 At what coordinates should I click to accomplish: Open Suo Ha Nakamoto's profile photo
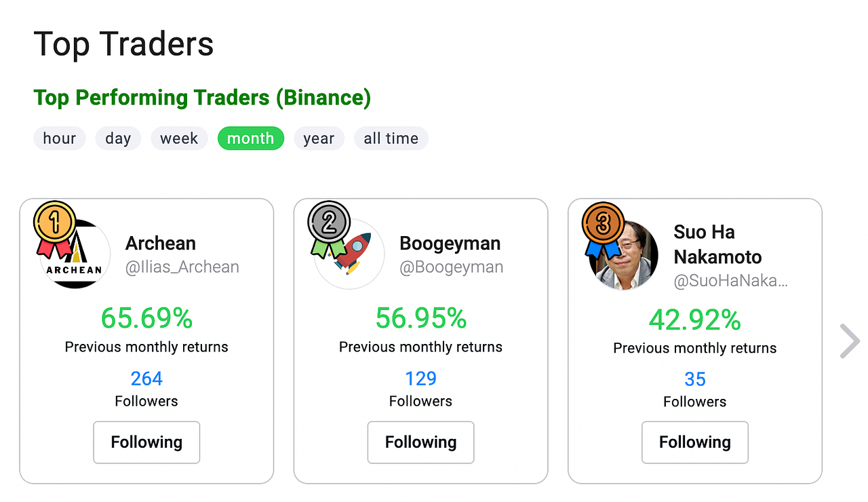coord(624,255)
